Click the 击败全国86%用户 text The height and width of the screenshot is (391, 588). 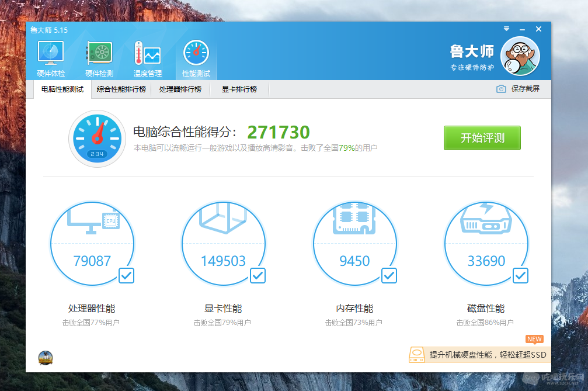coord(485,323)
